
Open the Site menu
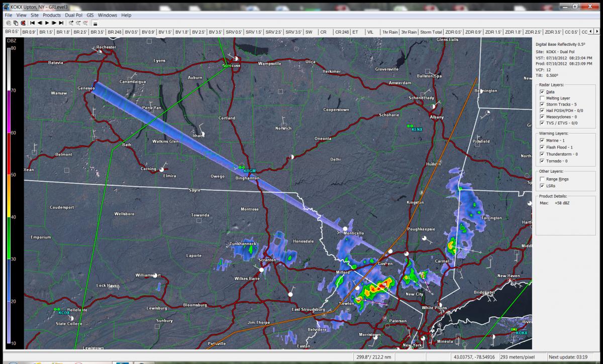coord(35,15)
